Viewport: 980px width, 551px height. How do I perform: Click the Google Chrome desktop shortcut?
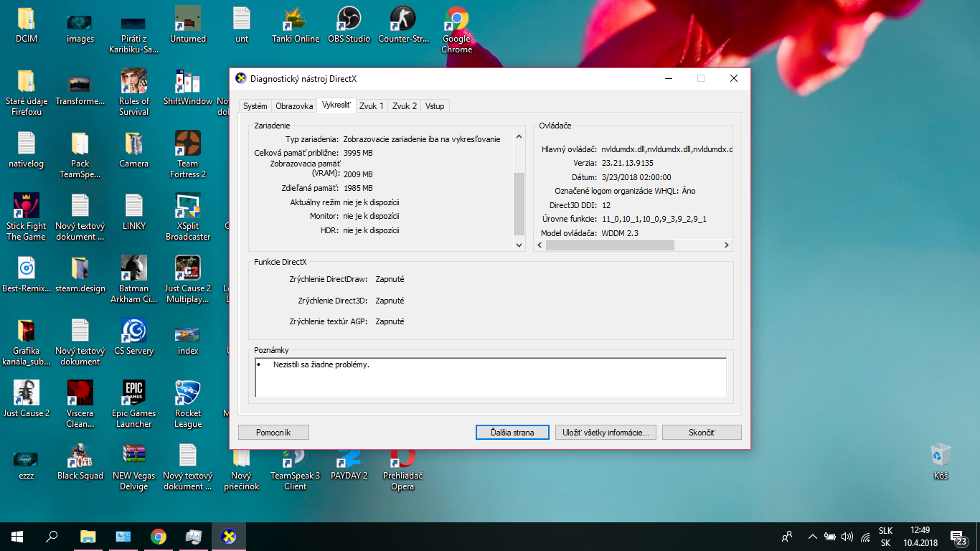click(x=456, y=30)
